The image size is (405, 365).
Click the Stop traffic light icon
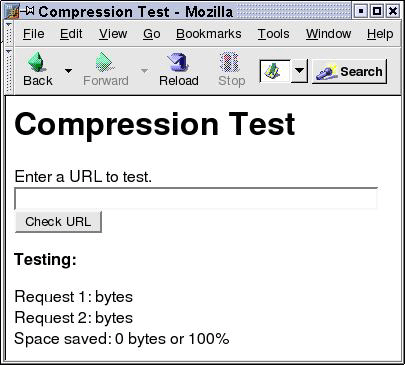point(230,62)
